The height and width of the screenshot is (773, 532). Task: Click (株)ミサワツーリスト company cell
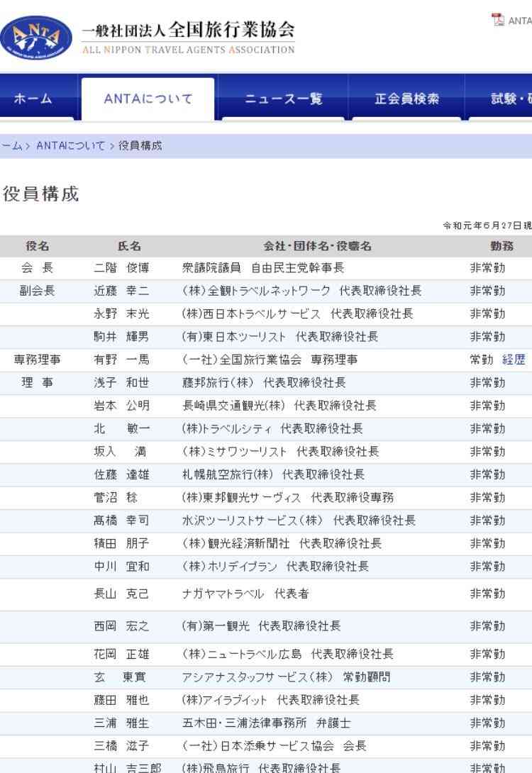(x=280, y=452)
